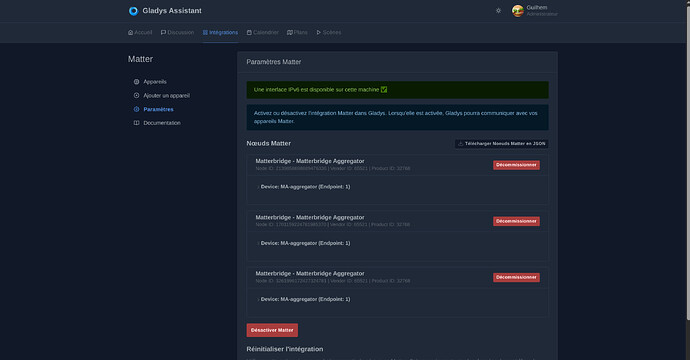Toggle the light/dark theme sun icon
Image resolution: width=690 pixels, height=360 pixels.
(x=498, y=11)
